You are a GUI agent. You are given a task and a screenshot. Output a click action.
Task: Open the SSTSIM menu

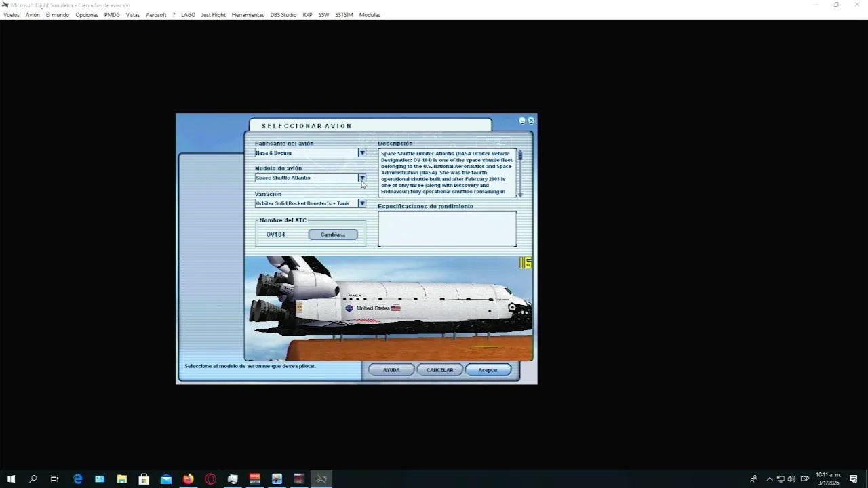coord(344,15)
